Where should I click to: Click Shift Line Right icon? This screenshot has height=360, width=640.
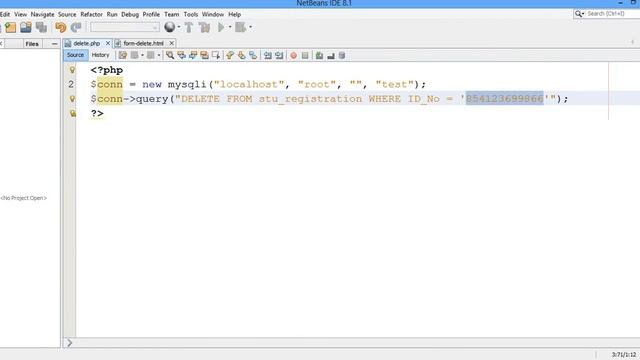pyautogui.click(x=279, y=55)
